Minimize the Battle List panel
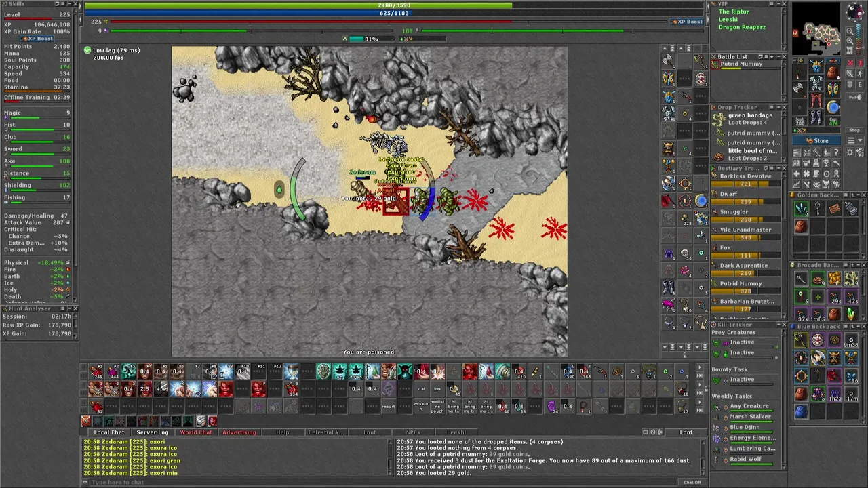The height and width of the screenshot is (488, 868). (x=778, y=57)
